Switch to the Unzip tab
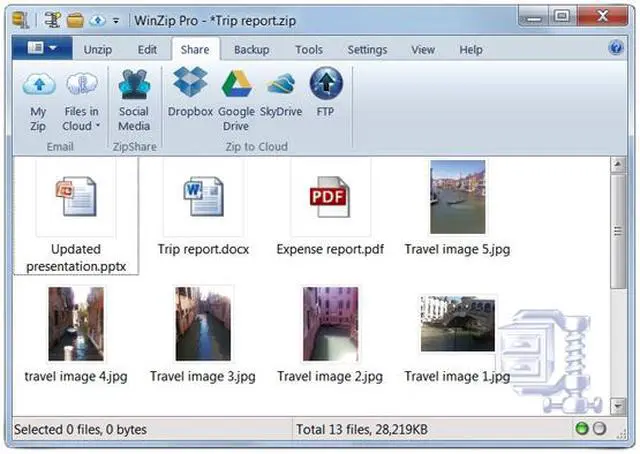640x454 pixels. 98,50
